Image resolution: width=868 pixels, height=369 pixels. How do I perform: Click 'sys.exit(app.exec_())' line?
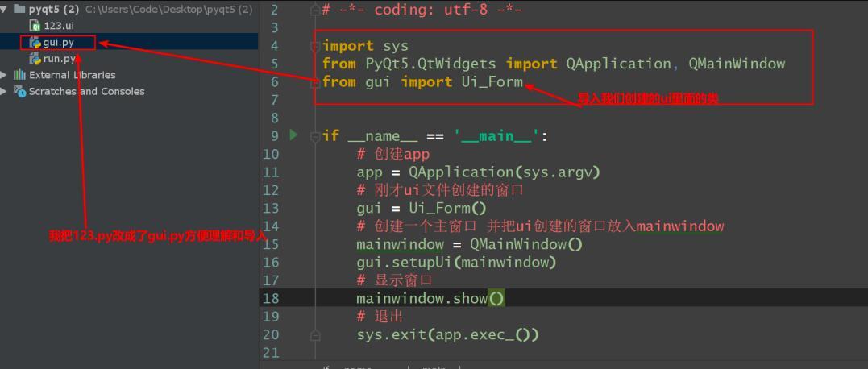tap(448, 334)
